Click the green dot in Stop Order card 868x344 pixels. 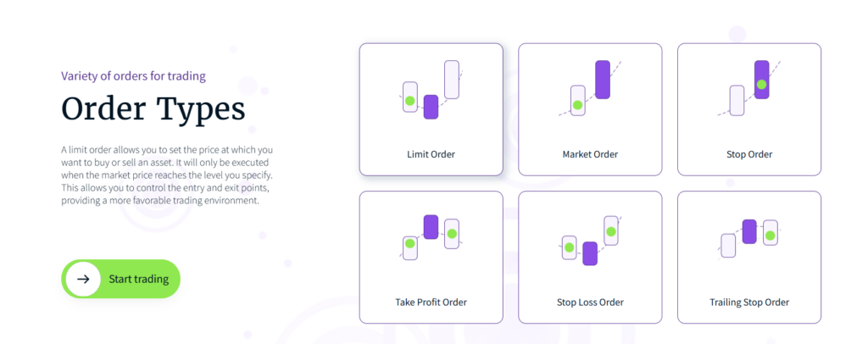(761, 85)
